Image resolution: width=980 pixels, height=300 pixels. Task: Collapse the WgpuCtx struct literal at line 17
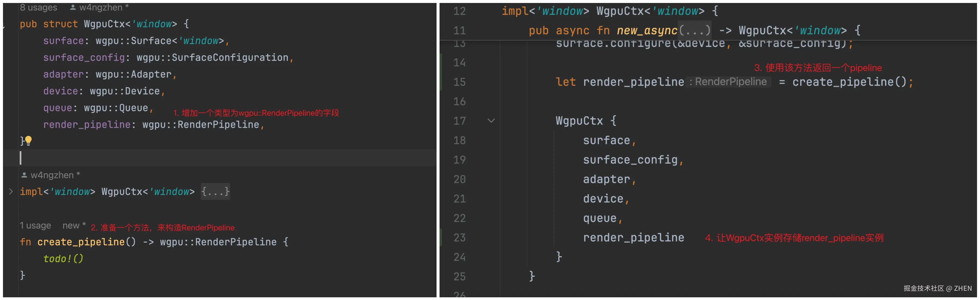(491, 121)
